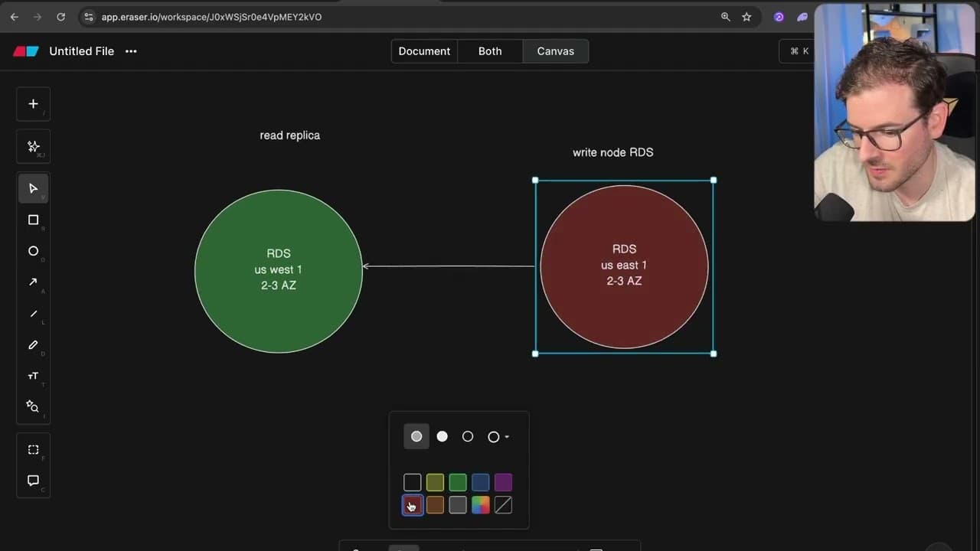Choose the solid white fill style

point(442,436)
